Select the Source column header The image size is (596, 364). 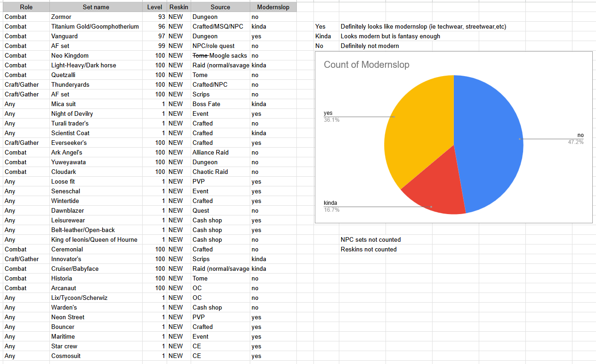click(220, 7)
